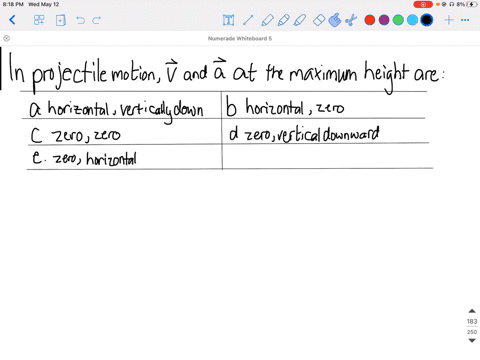The image size is (480, 360).
Task: Go back with the blue back arrow
Action: coord(12,20)
